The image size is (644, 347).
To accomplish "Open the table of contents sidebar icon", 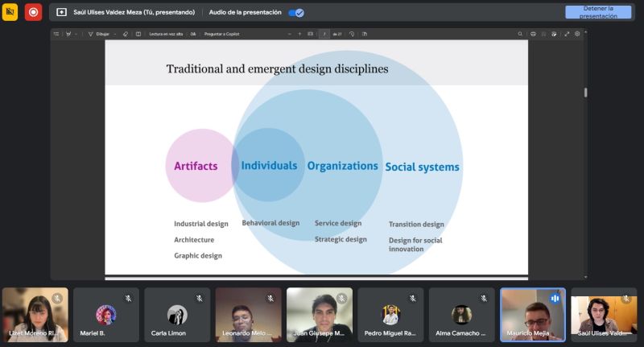I will pyautogui.click(x=56, y=34).
